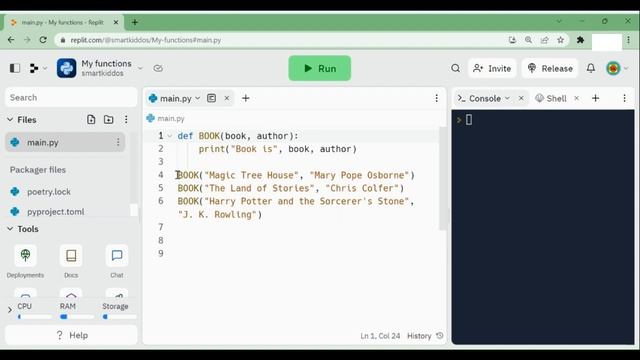Invite collaborators with the Invite button
This screenshot has width=640, height=360.
492,68
